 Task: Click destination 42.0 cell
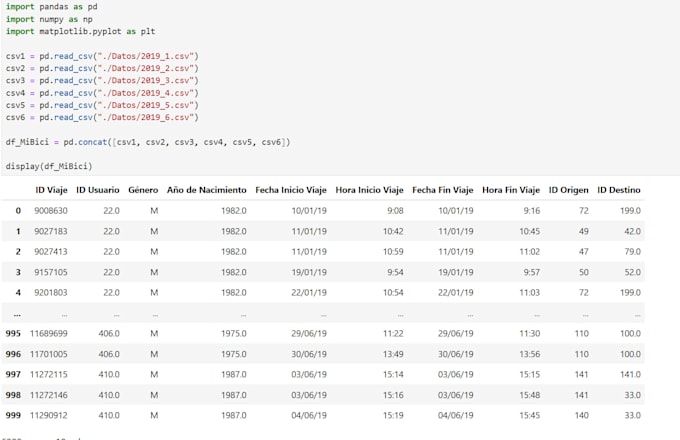(632, 231)
